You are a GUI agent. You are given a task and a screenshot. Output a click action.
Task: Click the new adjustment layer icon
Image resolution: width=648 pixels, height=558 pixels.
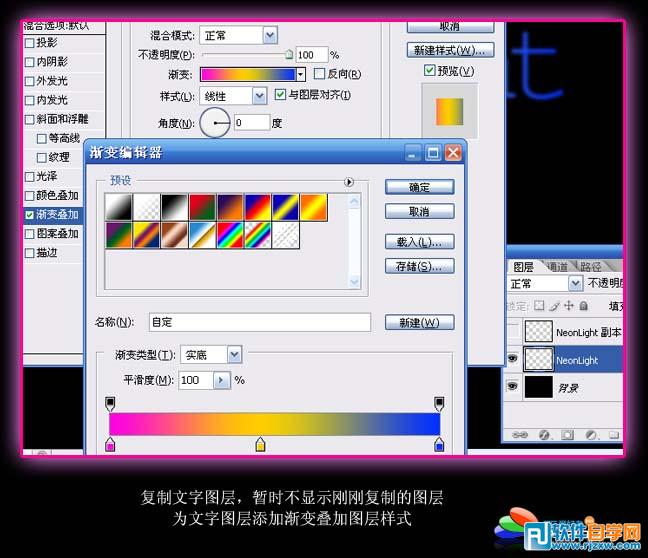coord(591,435)
